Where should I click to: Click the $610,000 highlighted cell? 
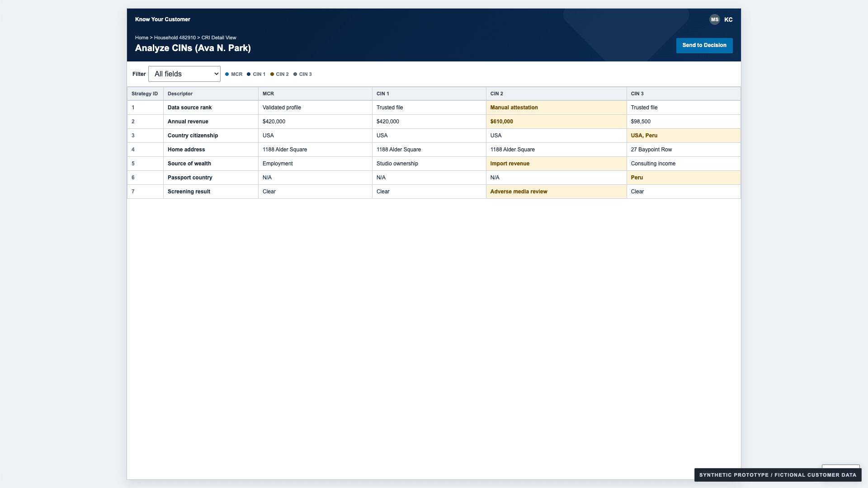point(556,122)
